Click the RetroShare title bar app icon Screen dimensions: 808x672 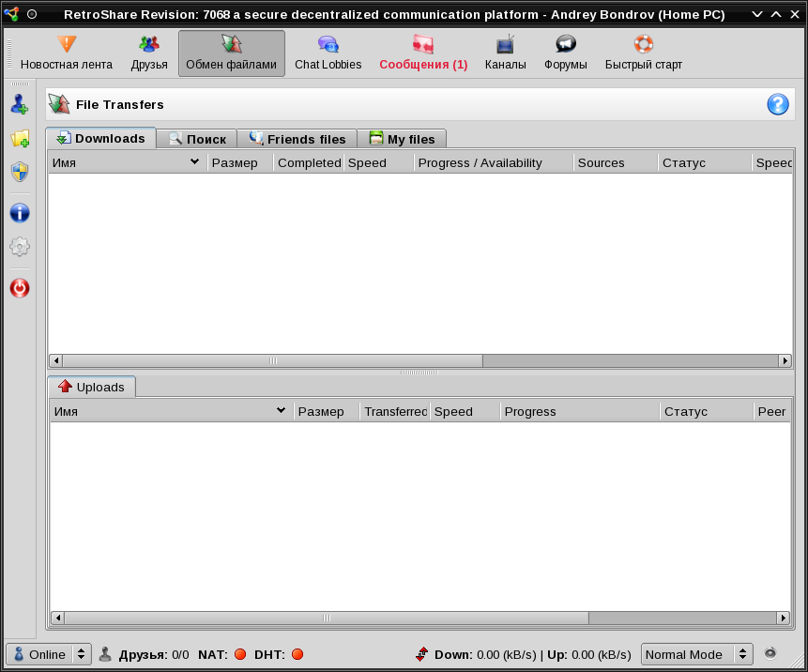(x=12, y=14)
